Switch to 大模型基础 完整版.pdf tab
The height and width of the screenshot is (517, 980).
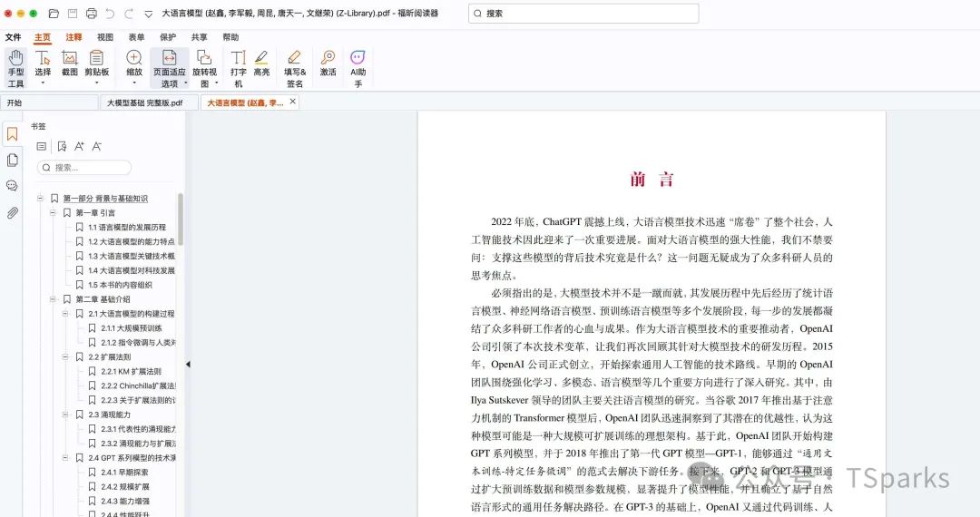pyautogui.click(x=150, y=103)
